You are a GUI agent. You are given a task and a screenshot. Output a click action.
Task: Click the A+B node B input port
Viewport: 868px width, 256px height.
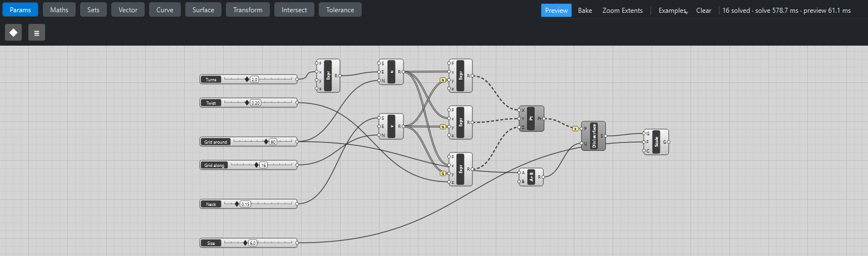[x=519, y=181]
